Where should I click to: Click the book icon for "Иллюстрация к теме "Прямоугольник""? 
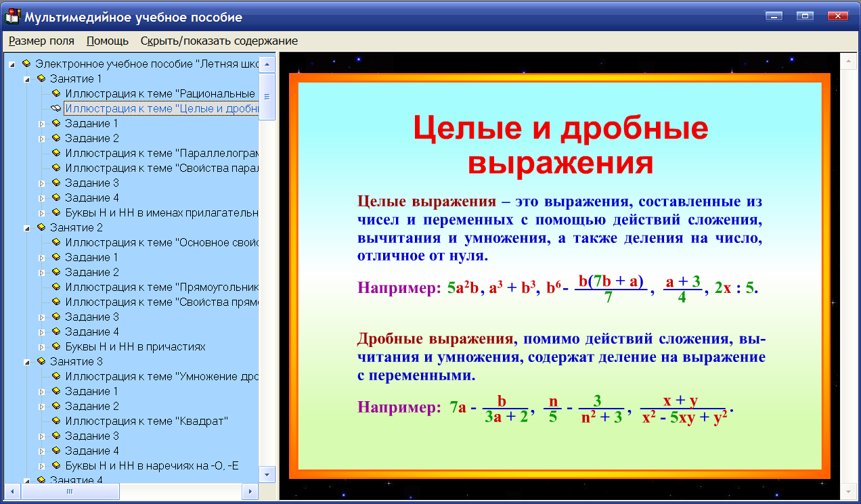pyautogui.click(x=56, y=287)
